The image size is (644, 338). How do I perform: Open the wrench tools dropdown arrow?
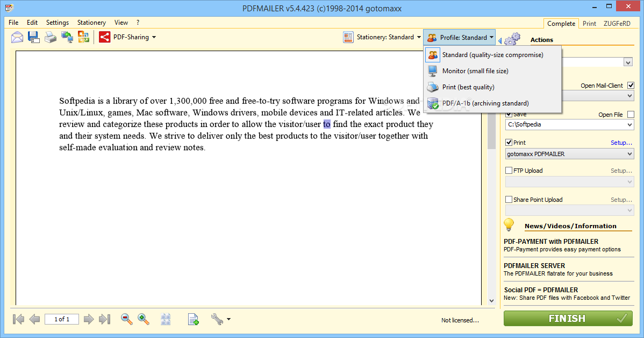click(x=228, y=319)
